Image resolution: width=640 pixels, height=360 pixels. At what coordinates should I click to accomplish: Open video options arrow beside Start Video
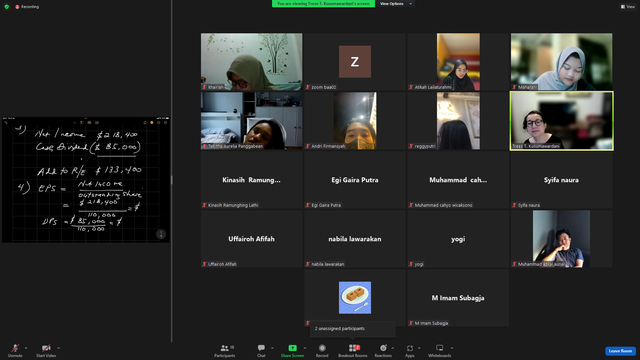click(58, 348)
